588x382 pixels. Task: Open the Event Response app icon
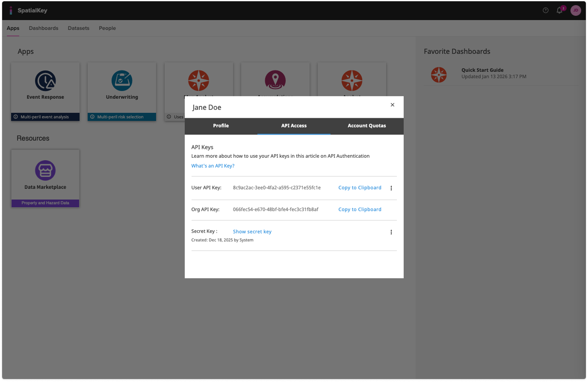click(45, 81)
